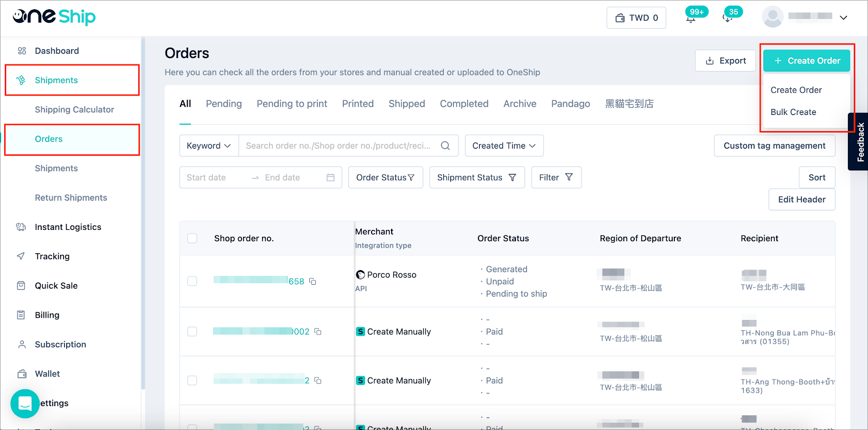Open the date range calendar icon

330,177
